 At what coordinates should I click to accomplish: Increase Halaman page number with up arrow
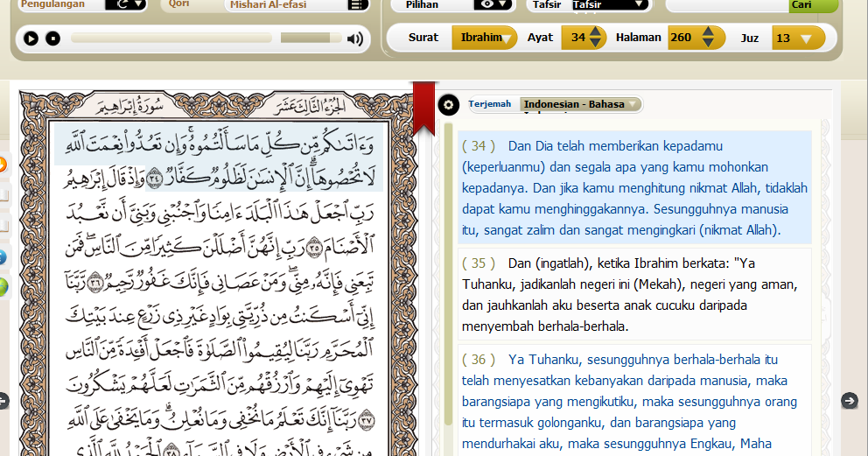[709, 32]
